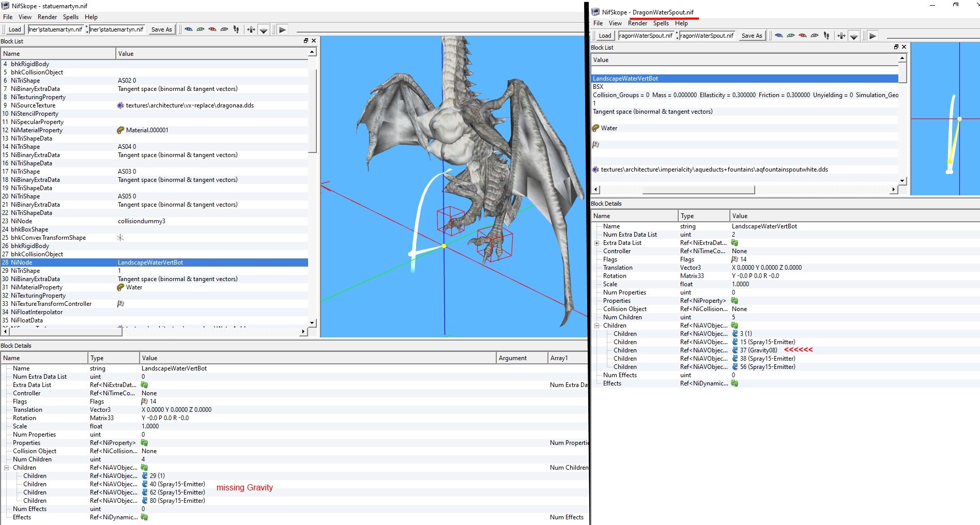Enable walk mode footsteps icon in DragonWaterSpout window

tap(826, 36)
